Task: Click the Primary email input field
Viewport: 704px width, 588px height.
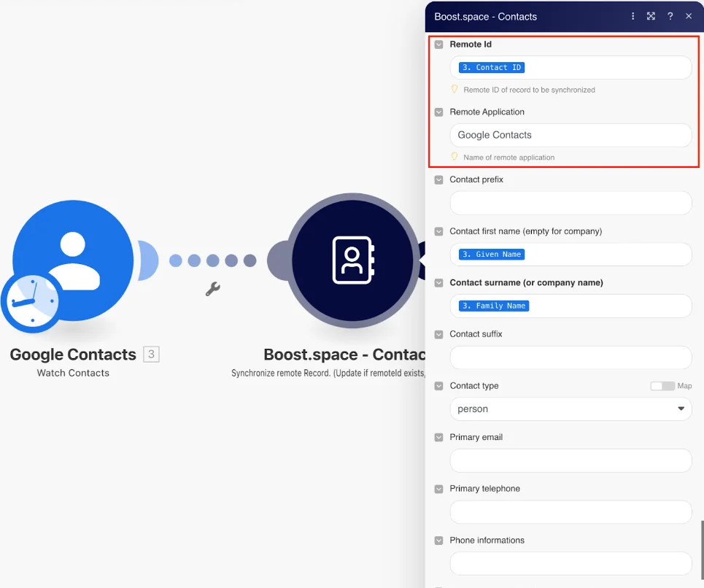Action: click(570, 460)
